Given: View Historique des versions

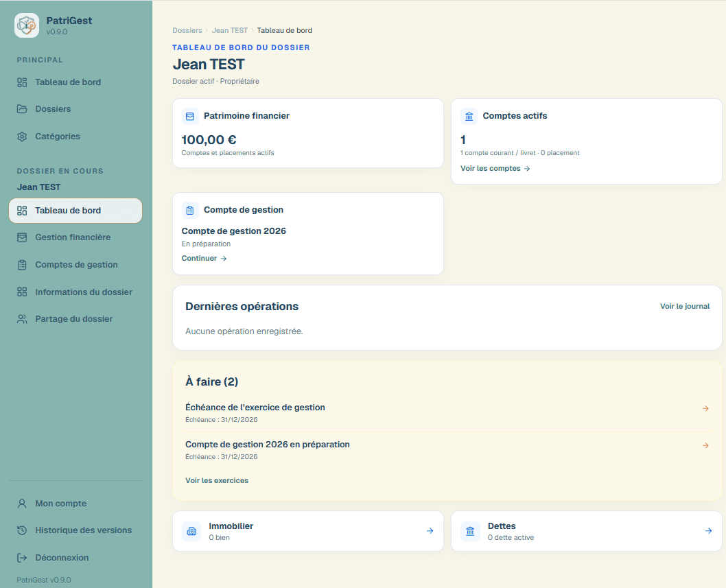Looking at the screenshot, I should pyautogui.click(x=75, y=530).
